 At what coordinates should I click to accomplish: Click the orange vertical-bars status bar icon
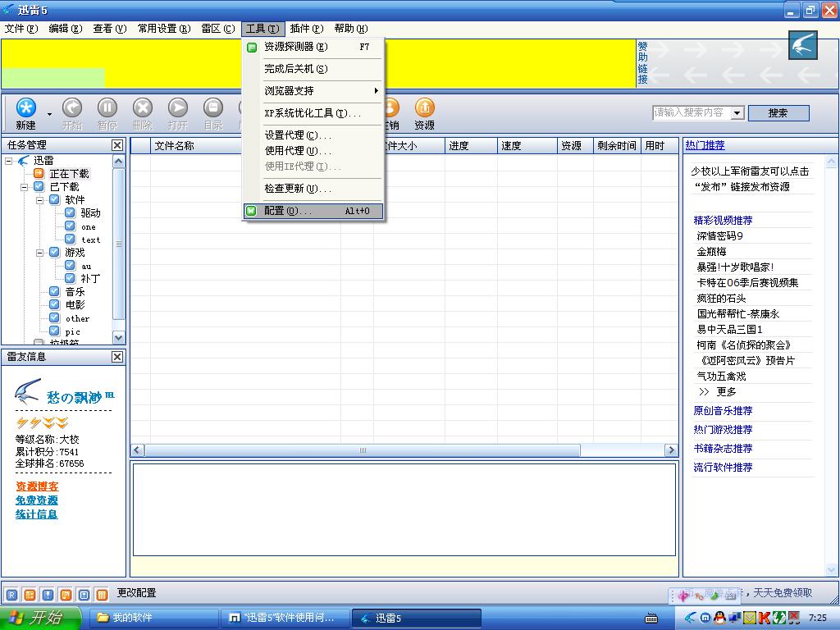coord(102,594)
